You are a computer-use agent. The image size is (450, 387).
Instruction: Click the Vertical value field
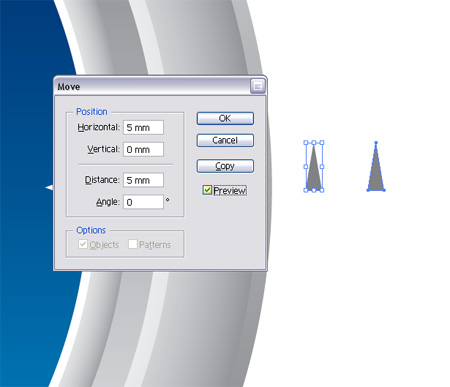point(143,149)
